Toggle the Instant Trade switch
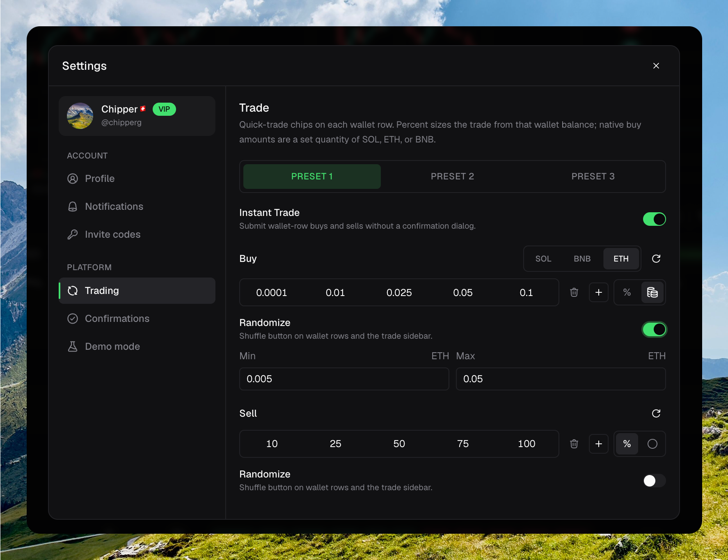 pyautogui.click(x=654, y=219)
